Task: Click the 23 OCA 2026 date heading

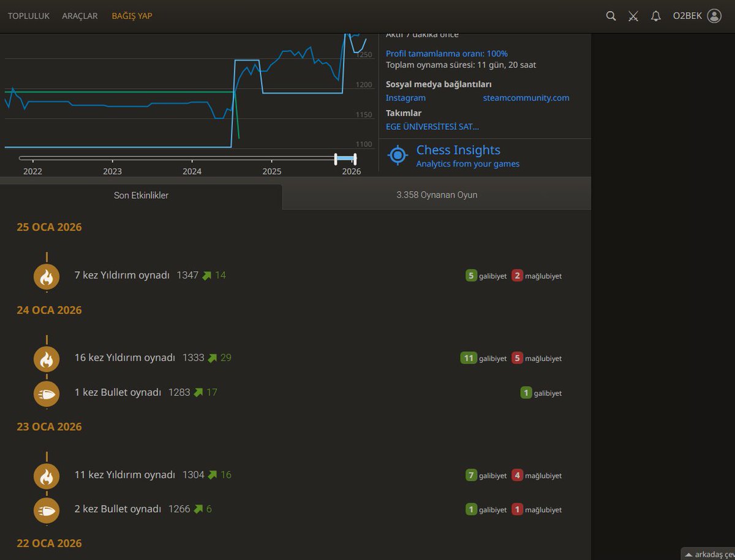Action: pyautogui.click(x=49, y=427)
